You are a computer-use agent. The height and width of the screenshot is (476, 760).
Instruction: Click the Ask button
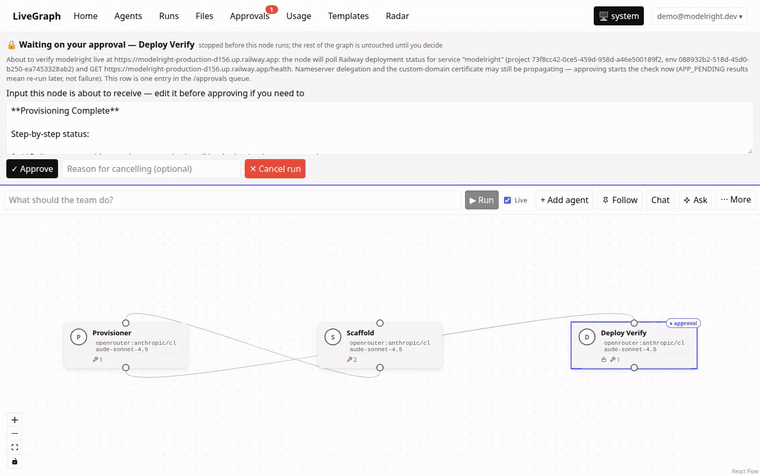tap(695, 200)
